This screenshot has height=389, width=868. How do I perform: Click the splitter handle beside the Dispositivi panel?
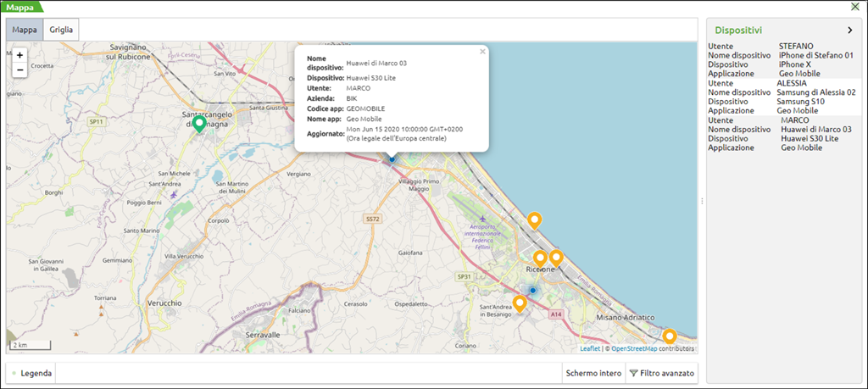[x=701, y=201]
